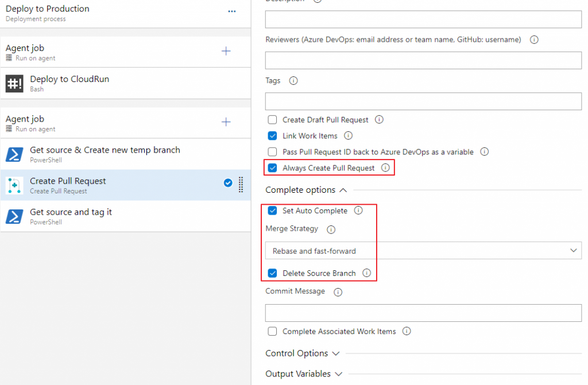588x385 pixels.
Task: Open the Merge Strategy dropdown
Action: (423, 250)
